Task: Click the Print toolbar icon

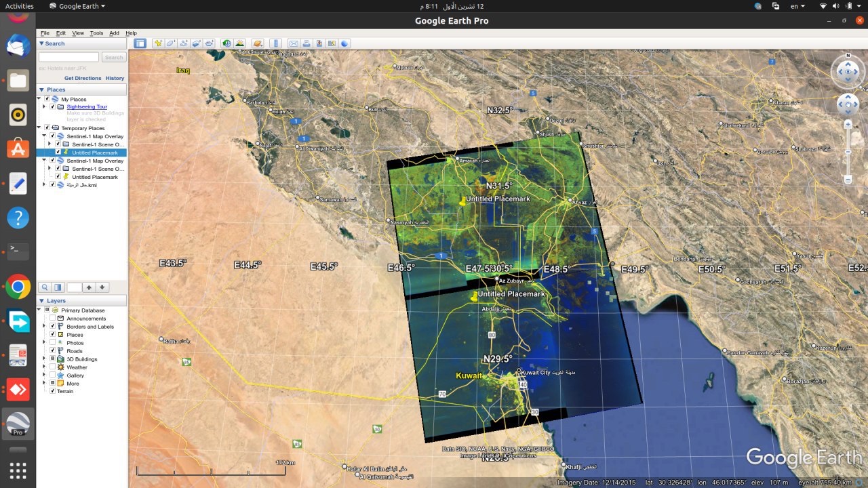Action: point(307,43)
